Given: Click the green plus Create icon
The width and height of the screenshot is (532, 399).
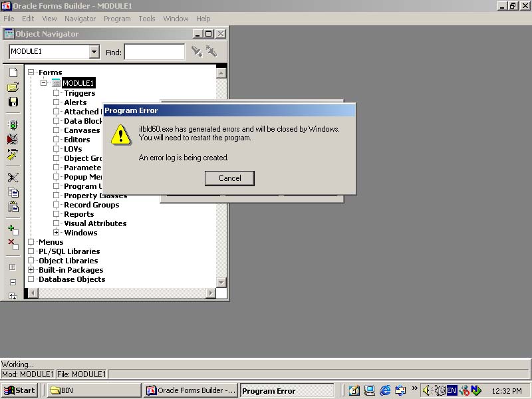Looking at the screenshot, I should coord(13,229).
